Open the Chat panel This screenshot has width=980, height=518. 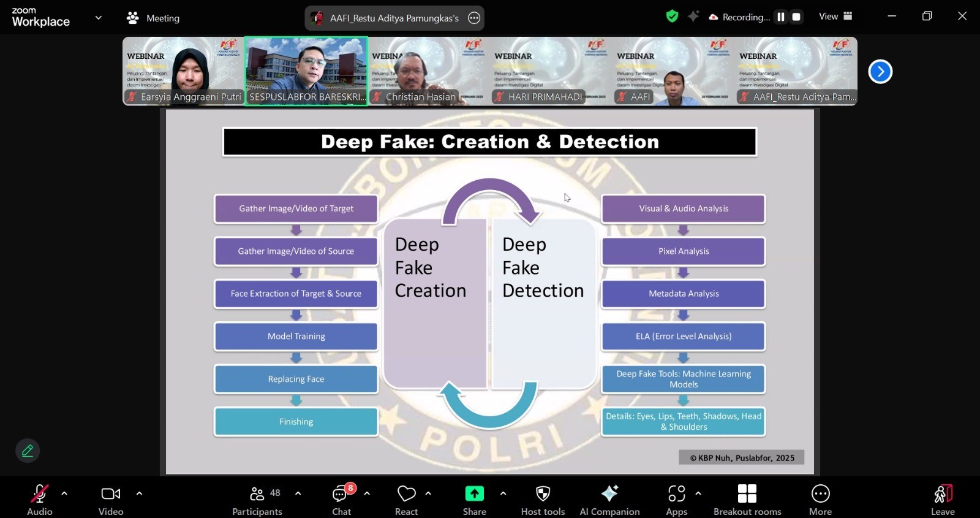point(341,500)
